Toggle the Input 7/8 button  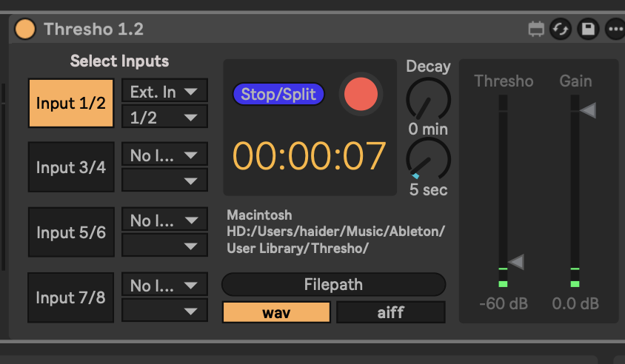click(x=71, y=297)
